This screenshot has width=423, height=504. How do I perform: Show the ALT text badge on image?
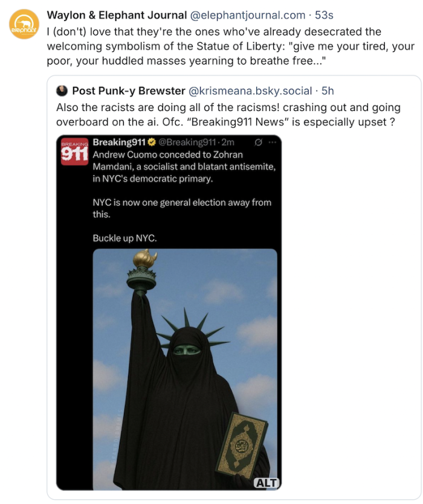pos(266,483)
